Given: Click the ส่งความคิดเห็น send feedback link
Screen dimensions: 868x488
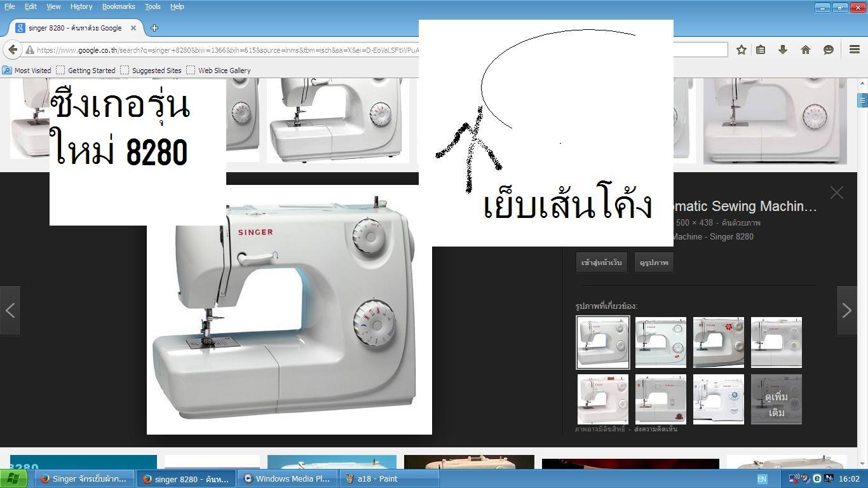Looking at the screenshot, I should click(656, 430).
